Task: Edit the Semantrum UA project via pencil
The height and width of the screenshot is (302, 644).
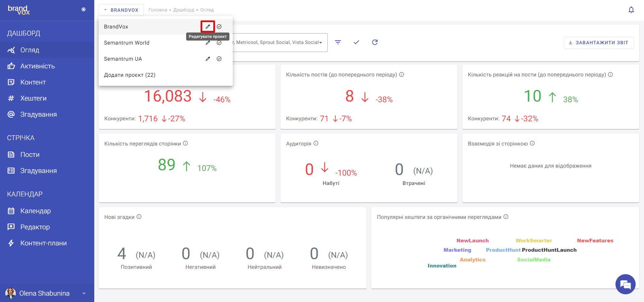Action: pyautogui.click(x=208, y=59)
